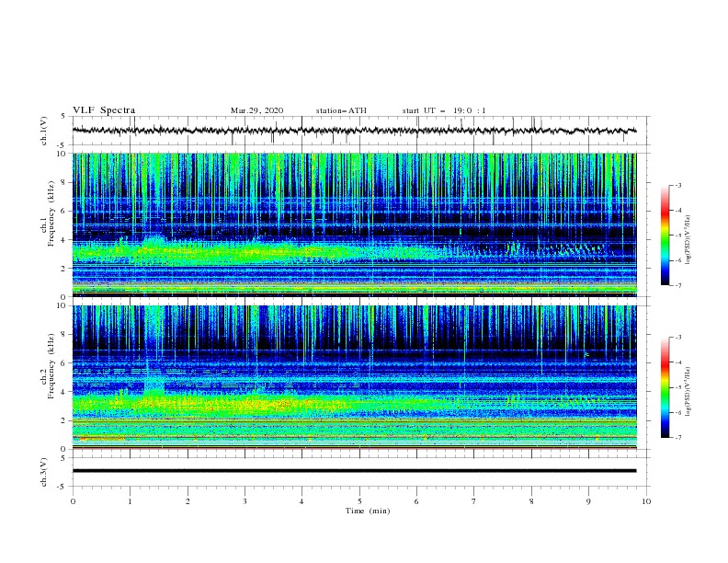Click the "-7" label on ch.2 color bar
This screenshot has width=728, height=563.
(x=678, y=437)
